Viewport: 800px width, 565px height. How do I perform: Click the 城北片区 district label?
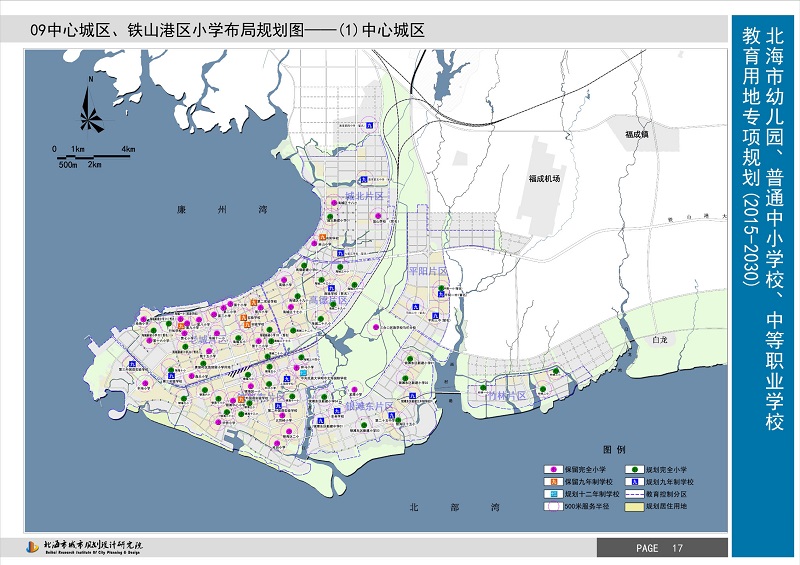pos(364,195)
